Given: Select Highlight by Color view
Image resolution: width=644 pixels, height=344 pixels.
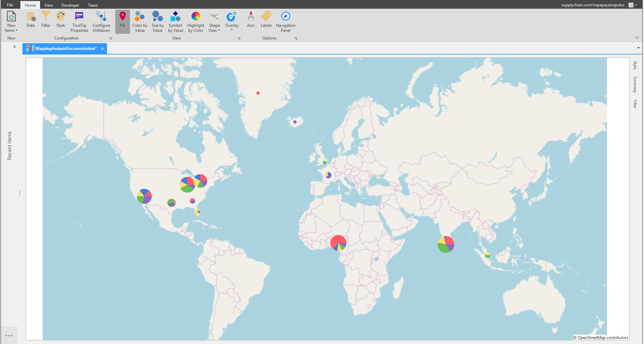Looking at the screenshot, I should [196, 22].
